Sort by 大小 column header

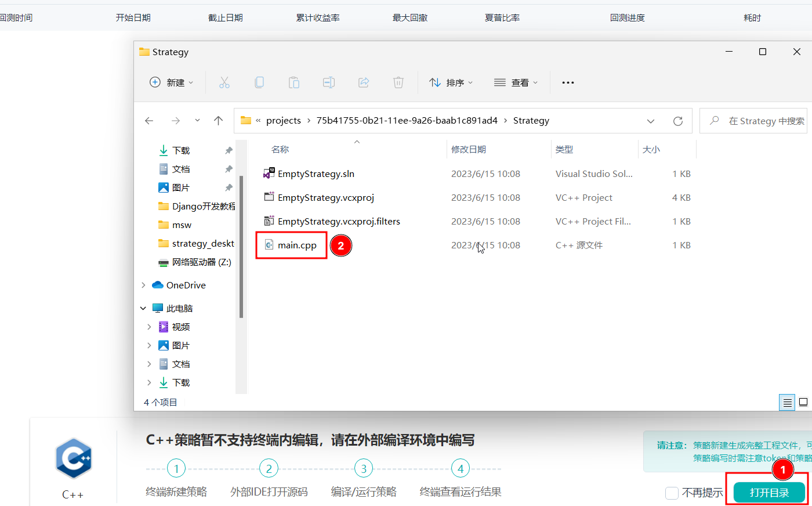coord(651,149)
